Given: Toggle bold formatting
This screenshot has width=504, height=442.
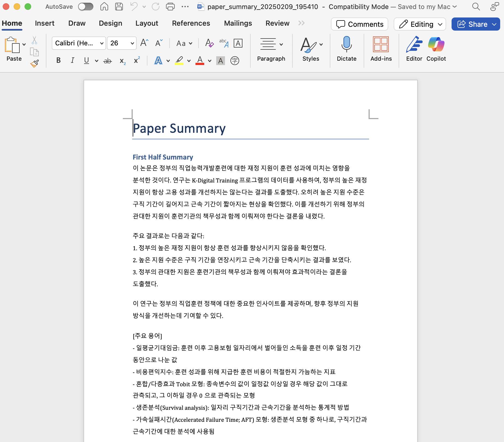Looking at the screenshot, I should click(x=58, y=60).
